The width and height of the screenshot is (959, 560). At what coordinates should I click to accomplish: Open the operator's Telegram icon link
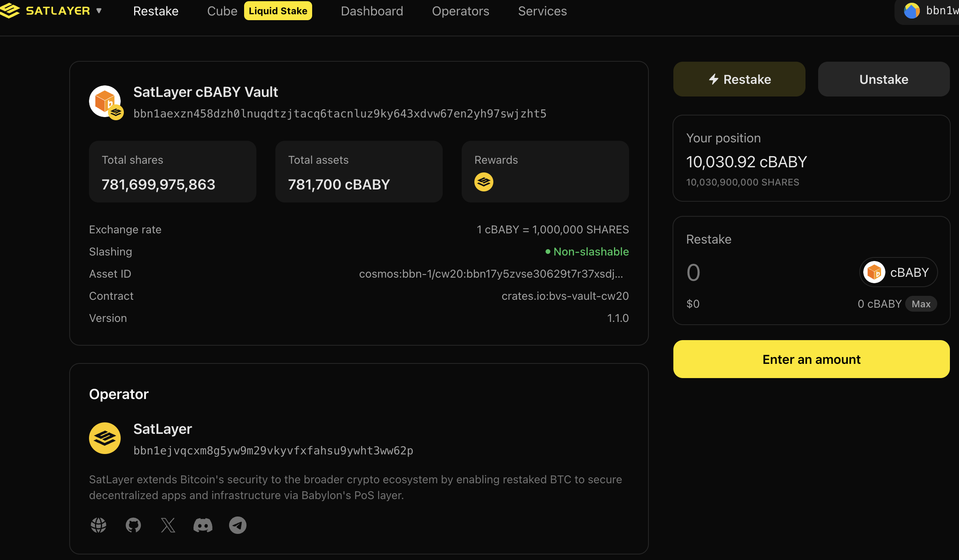[238, 525]
